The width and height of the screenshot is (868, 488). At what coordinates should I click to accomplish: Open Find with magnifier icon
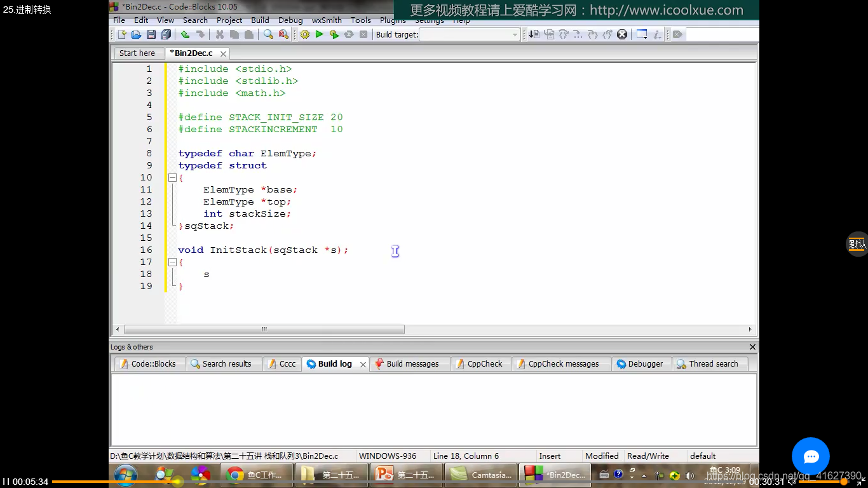tap(268, 34)
